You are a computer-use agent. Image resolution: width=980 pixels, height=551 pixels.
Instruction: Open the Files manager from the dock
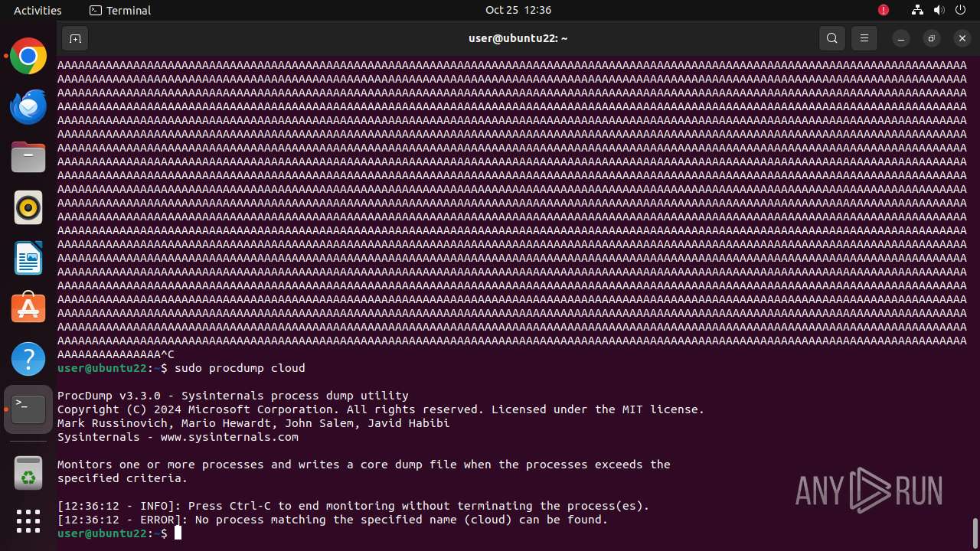28,157
